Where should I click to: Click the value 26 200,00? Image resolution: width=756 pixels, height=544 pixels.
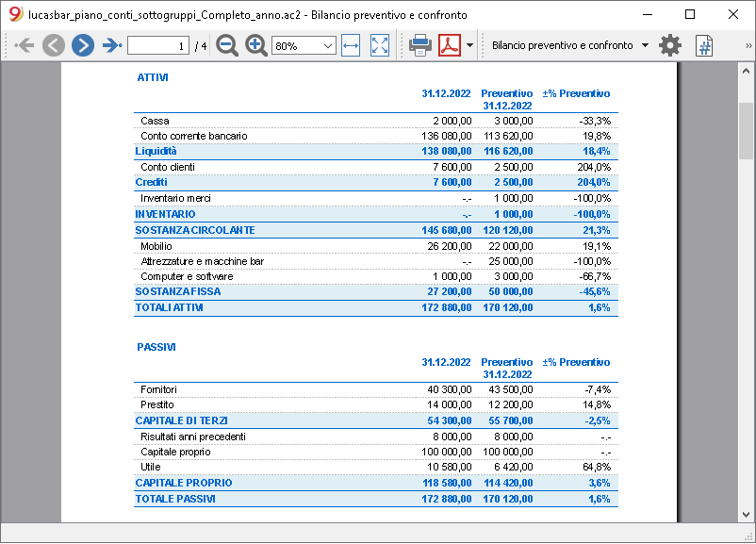pyautogui.click(x=450, y=246)
